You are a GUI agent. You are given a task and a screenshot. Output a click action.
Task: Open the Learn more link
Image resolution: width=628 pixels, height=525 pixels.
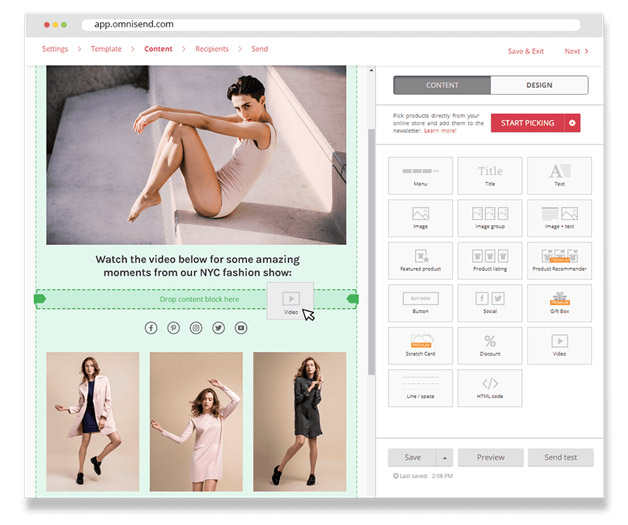tap(440, 131)
